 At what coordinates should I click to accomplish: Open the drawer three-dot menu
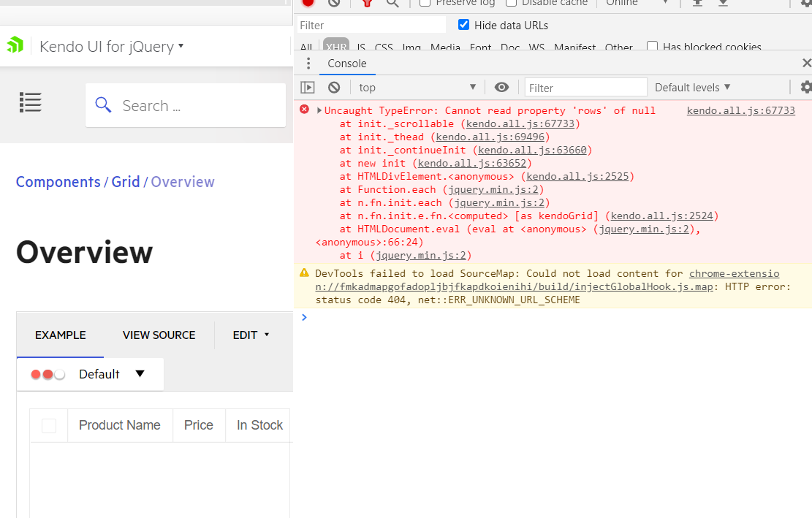click(308, 64)
